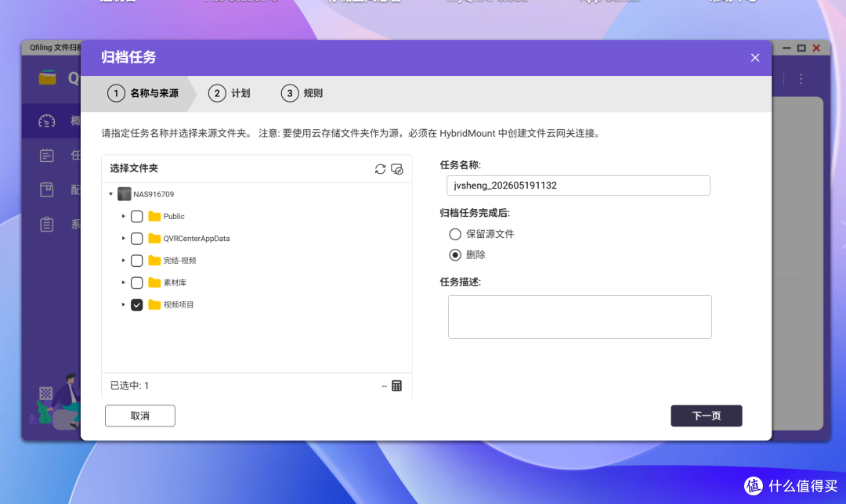Check the Public folder checkbox

(x=137, y=217)
